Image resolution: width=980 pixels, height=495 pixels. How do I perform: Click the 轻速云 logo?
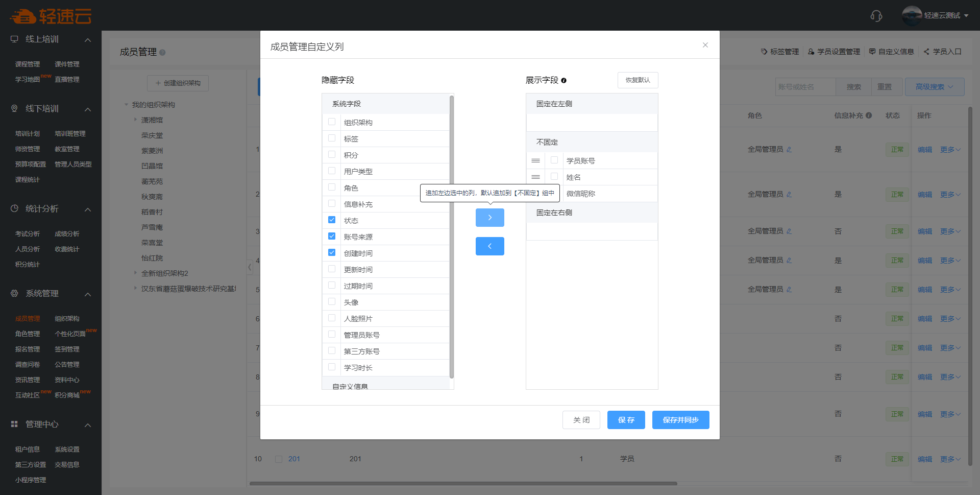[x=51, y=16]
